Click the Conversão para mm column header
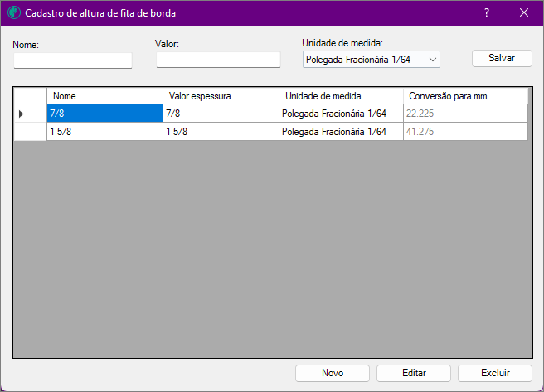 [465, 96]
